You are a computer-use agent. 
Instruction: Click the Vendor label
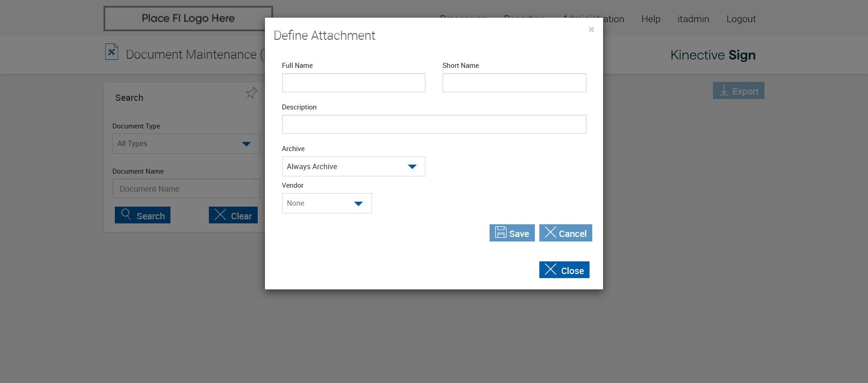(x=292, y=185)
